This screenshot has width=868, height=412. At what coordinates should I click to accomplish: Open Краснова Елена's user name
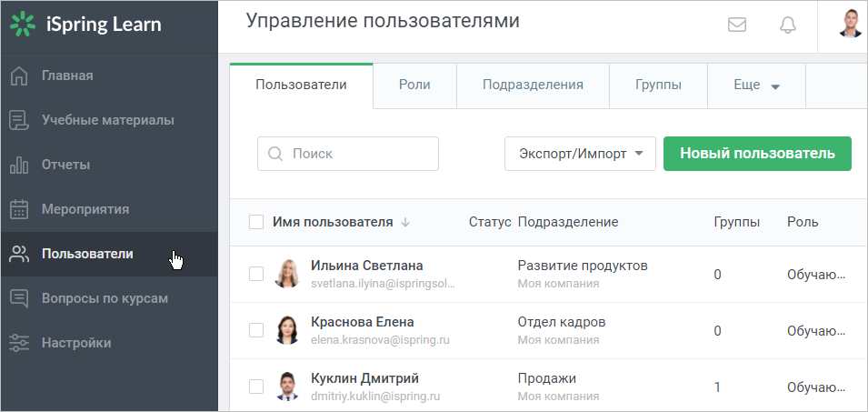pos(362,322)
